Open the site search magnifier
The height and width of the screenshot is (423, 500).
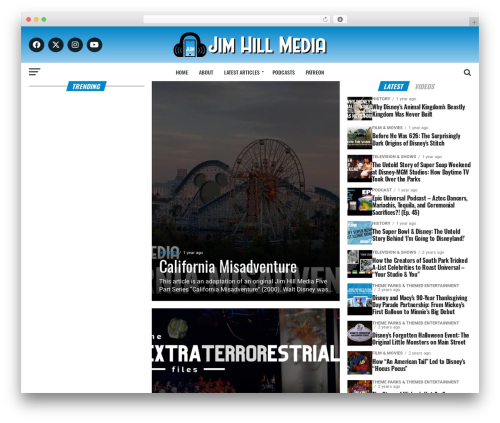pos(467,72)
